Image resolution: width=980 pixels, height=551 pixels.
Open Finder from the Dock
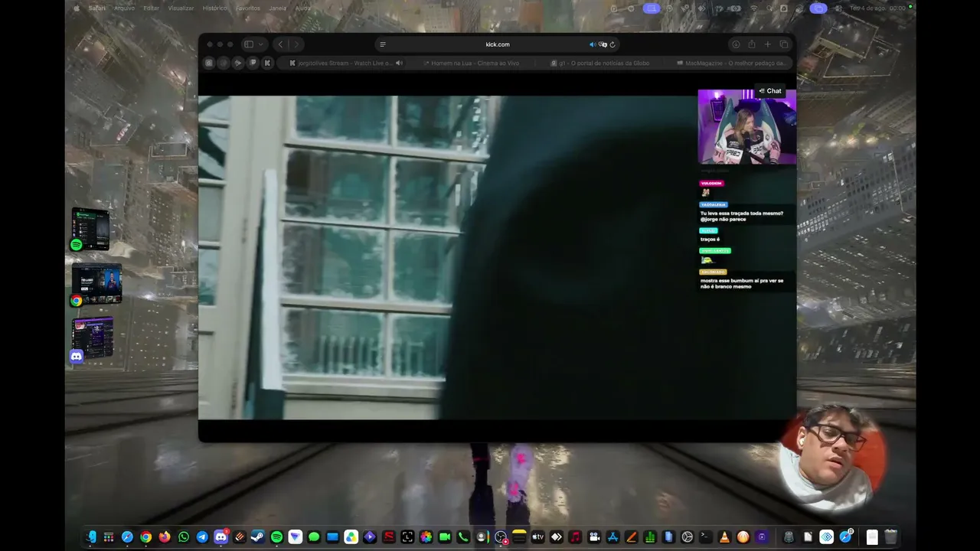tap(91, 537)
